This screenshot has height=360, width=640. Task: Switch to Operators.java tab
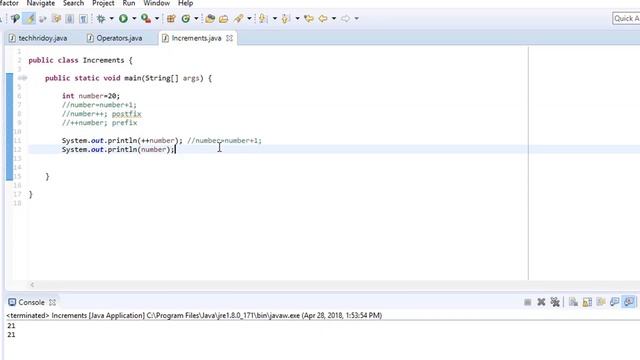pyautogui.click(x=115, y=38)
